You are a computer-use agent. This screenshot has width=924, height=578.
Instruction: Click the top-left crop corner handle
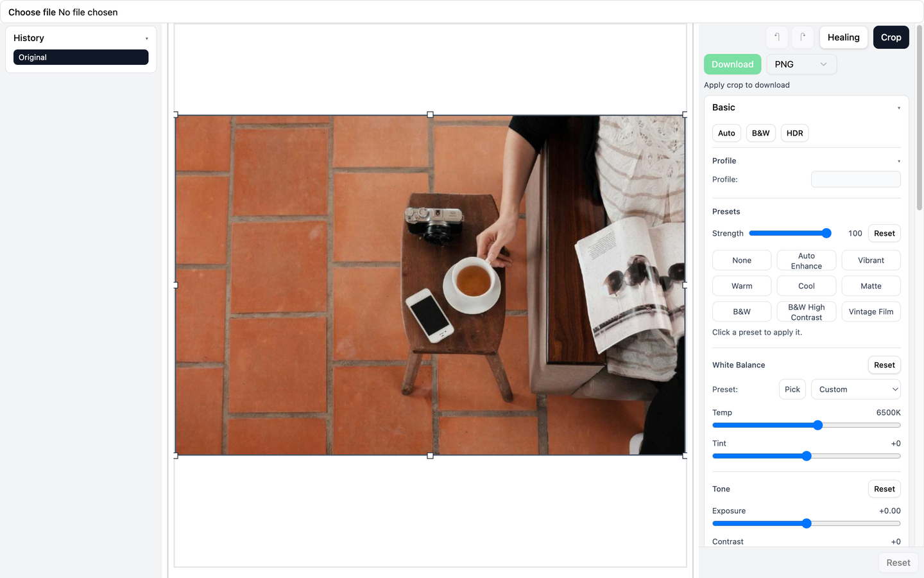click(x=176, y=115)
